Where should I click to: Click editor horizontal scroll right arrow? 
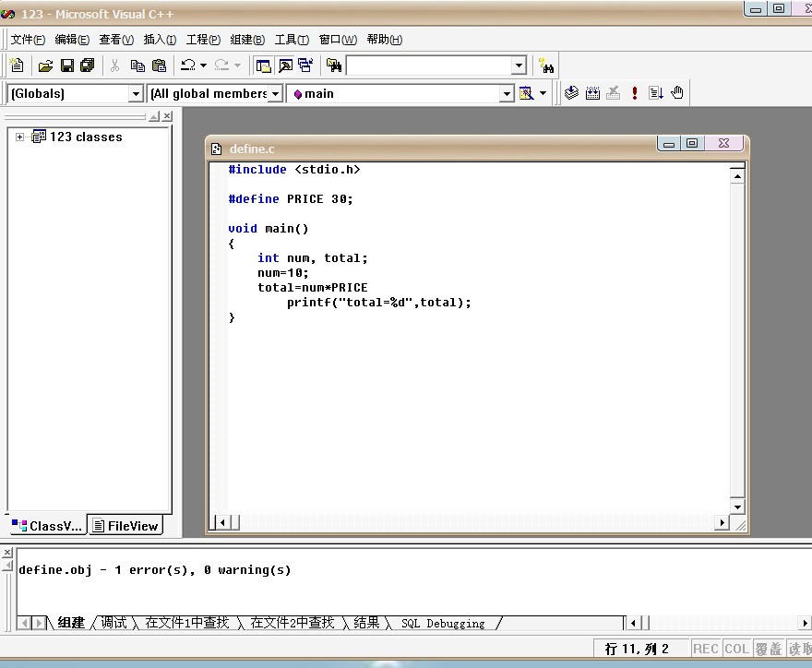click(722, 522)
